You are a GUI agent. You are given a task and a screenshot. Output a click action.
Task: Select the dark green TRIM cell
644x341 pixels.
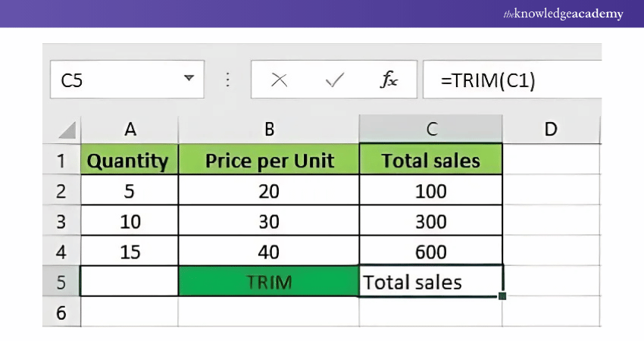(x=268, y=282)
